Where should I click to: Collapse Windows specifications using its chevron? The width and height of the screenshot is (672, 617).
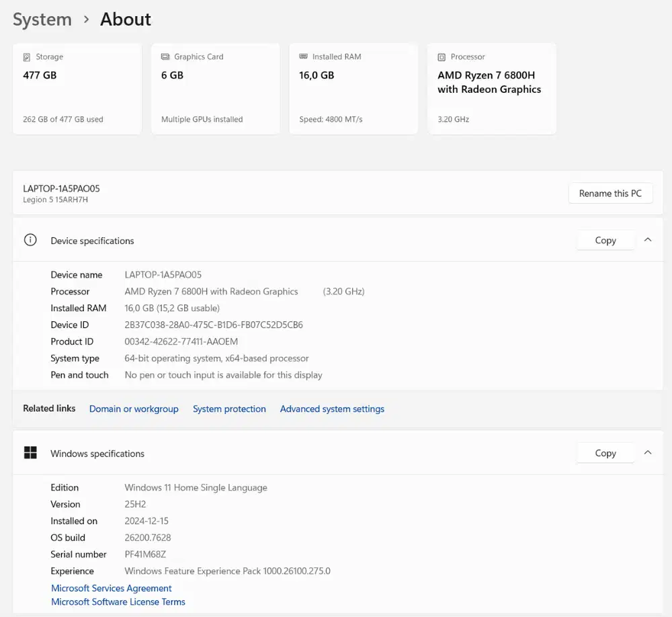[x=648, y=453]
